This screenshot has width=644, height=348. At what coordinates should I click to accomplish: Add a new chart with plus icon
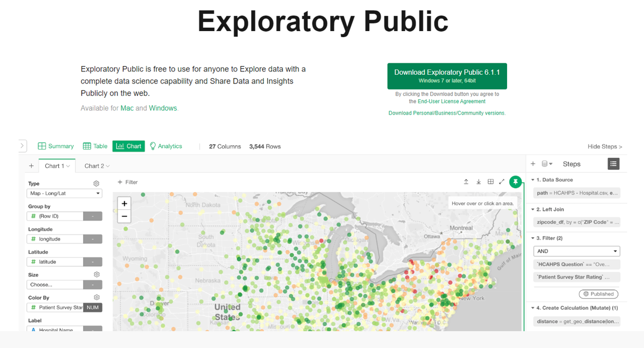(31, 166)
